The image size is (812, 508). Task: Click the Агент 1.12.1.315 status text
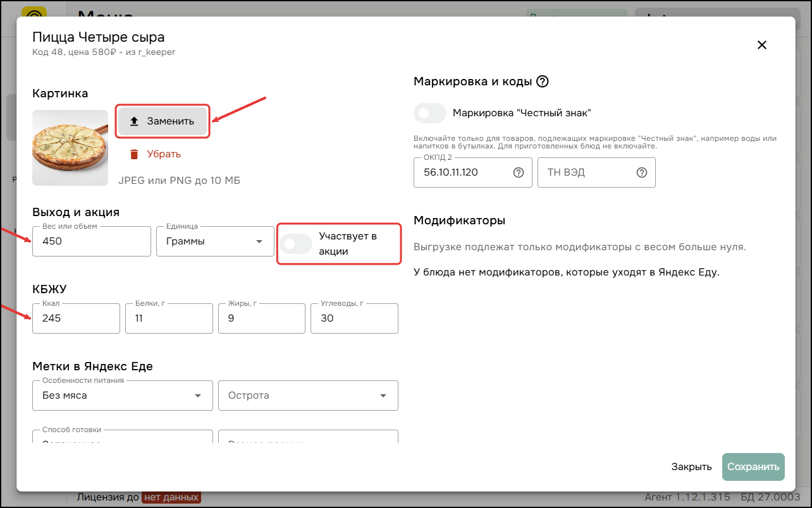[687, 497]
